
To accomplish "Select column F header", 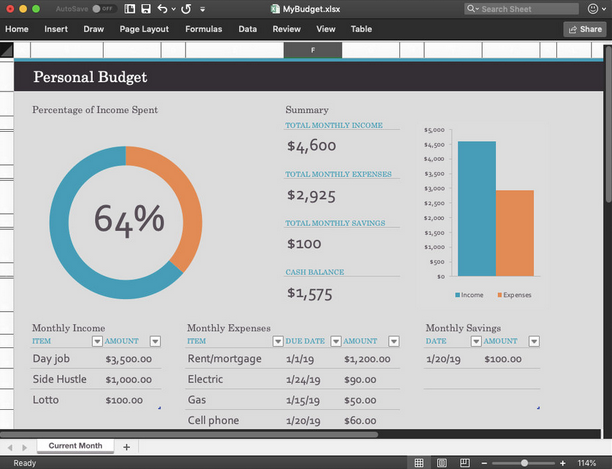I will tap(313, 50).
